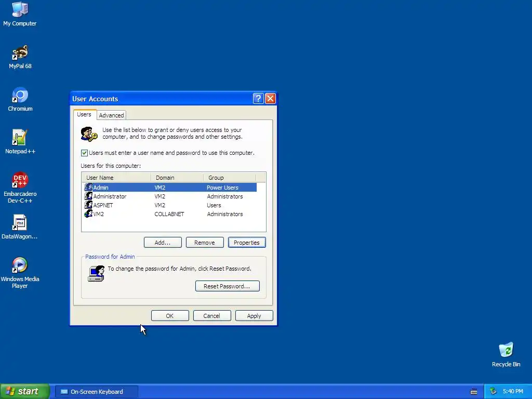532x399 pixels.
Task: Click the network tray icon near clock
Action: click(x=493, y=392)
